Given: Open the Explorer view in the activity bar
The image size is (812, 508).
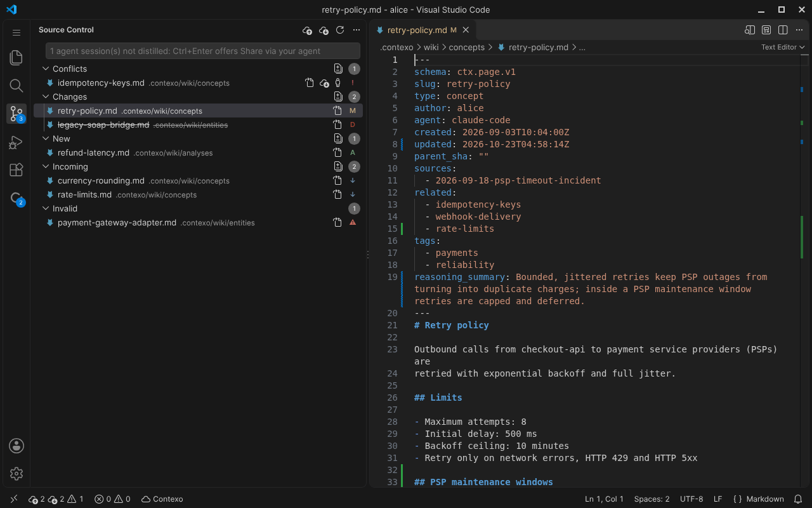Looking at the screenshot, I should tap(16, 58).
